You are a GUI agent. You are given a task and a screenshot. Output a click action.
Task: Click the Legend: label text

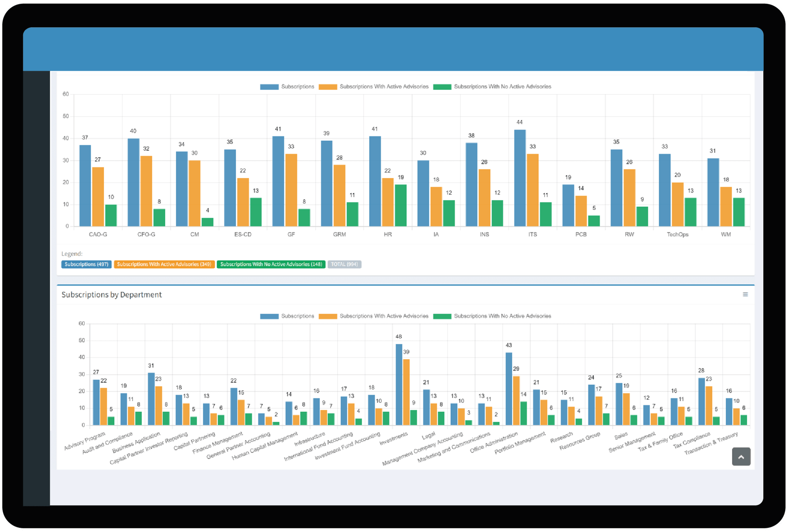(x=72, y=254)
